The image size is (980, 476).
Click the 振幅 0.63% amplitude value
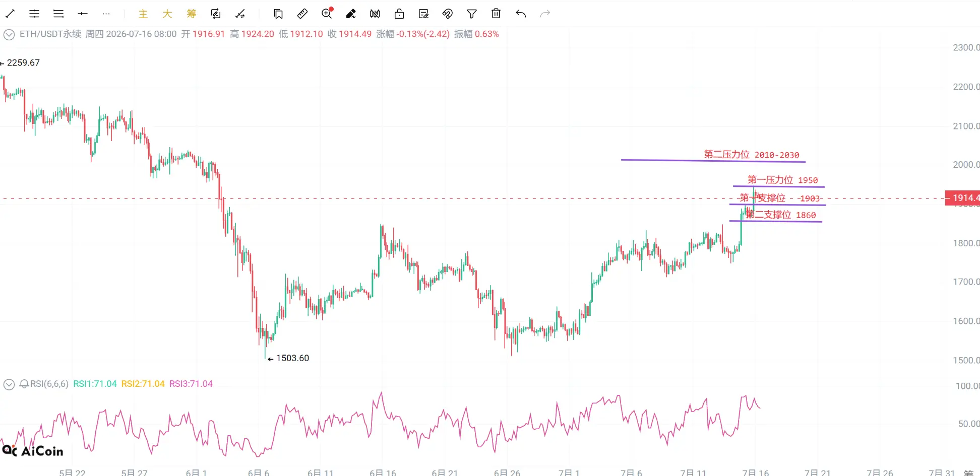476,34
